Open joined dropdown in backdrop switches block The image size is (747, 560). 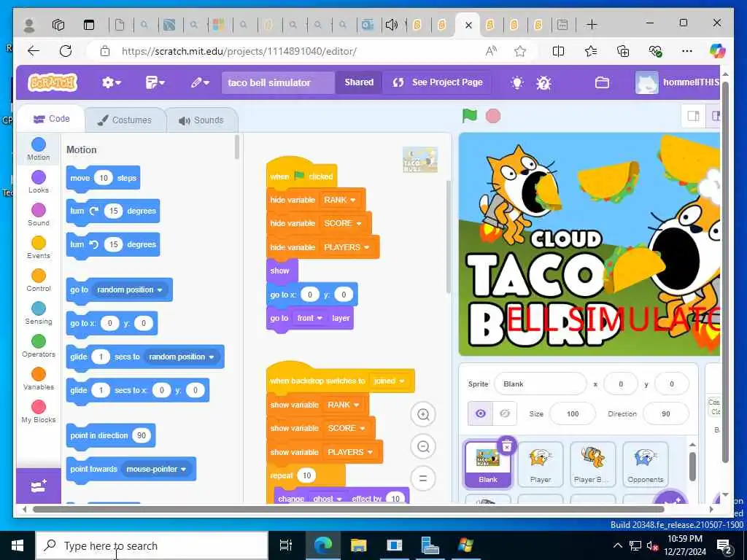coord(389,381)
